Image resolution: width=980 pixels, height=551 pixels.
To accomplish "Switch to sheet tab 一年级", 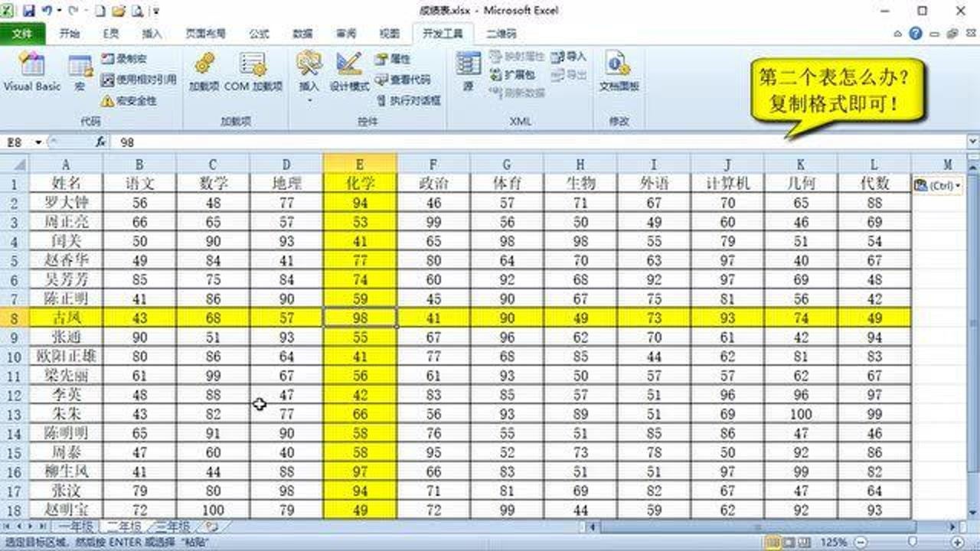I will click(74, 527).
